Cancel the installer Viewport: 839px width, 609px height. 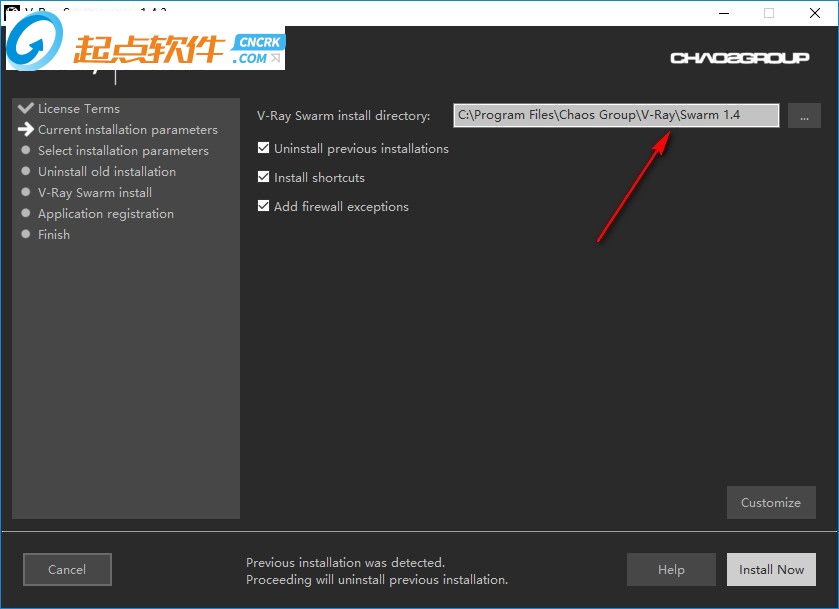(67, 569)
